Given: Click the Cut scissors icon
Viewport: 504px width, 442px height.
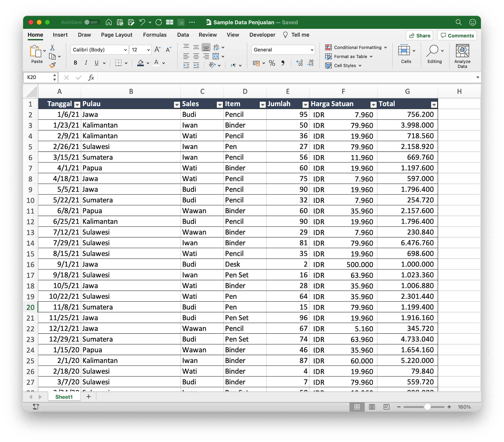Looking at the screenshot, I should click(x=52, y=47).
